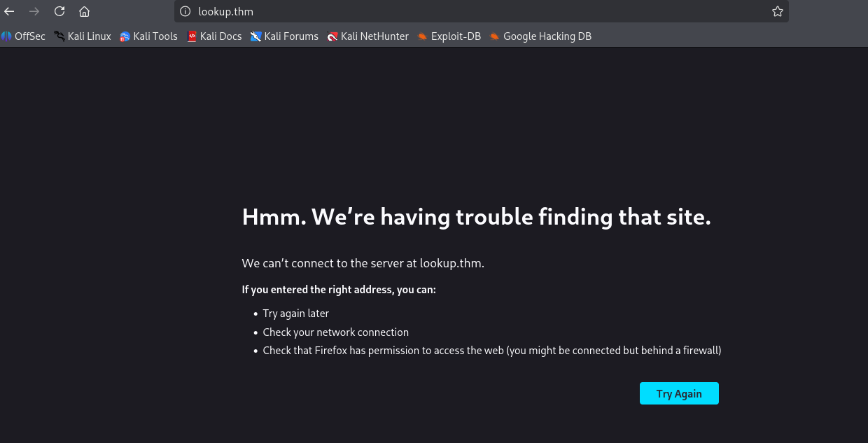Screen dimensions: 868x443
Task: Click the site information shield icon
Action: pos(185,11)
